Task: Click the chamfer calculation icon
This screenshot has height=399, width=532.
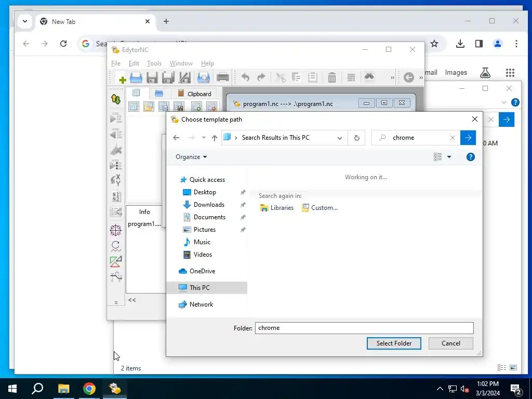Action: tap(116, 277)
